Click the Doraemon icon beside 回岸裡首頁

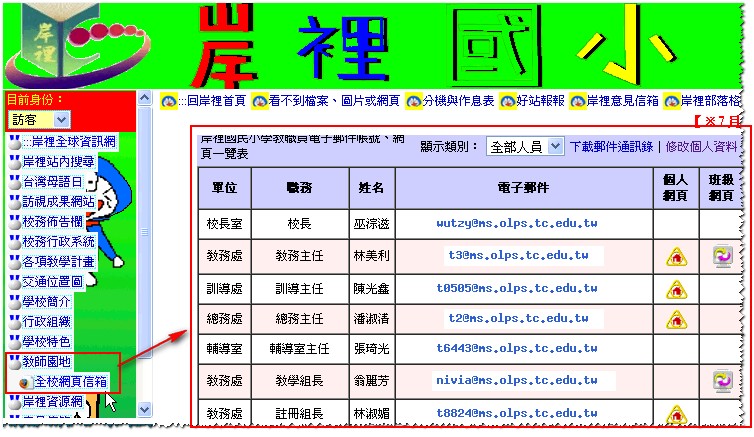point(169,101)
